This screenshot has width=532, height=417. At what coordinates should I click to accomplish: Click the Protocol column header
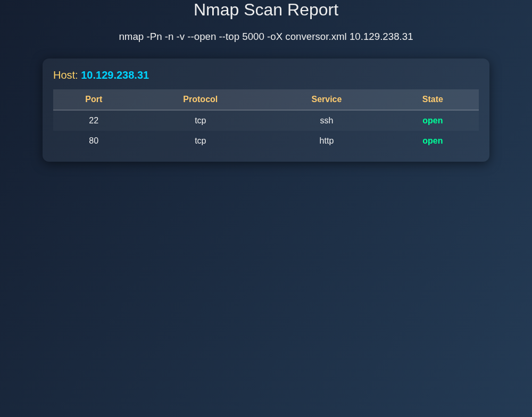click(200, 99)
